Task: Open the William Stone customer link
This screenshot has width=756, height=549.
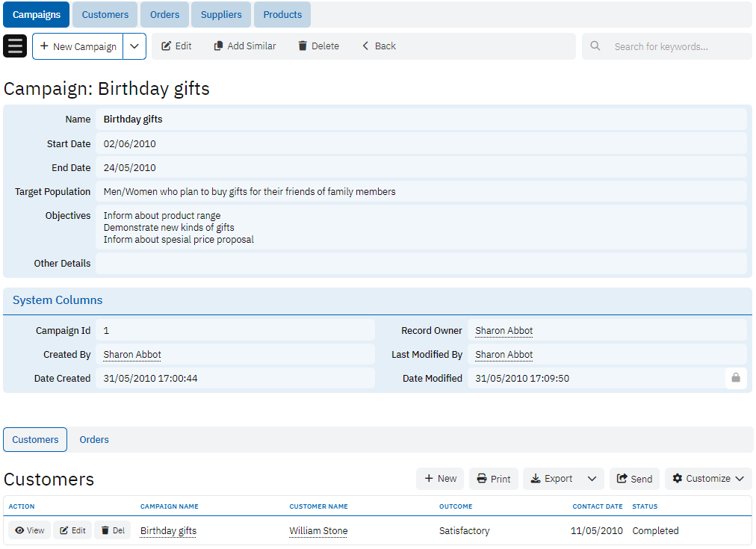Action: pos(318,531)
